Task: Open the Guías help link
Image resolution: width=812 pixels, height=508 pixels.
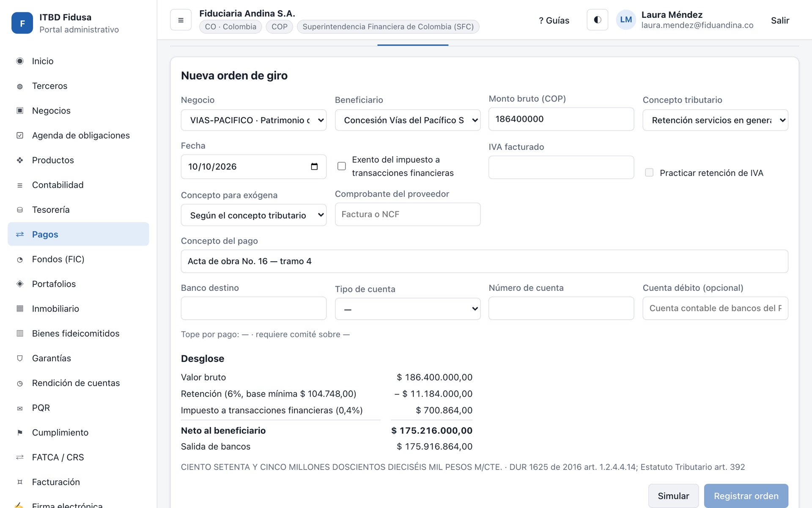Action: (x=554, y=20)
